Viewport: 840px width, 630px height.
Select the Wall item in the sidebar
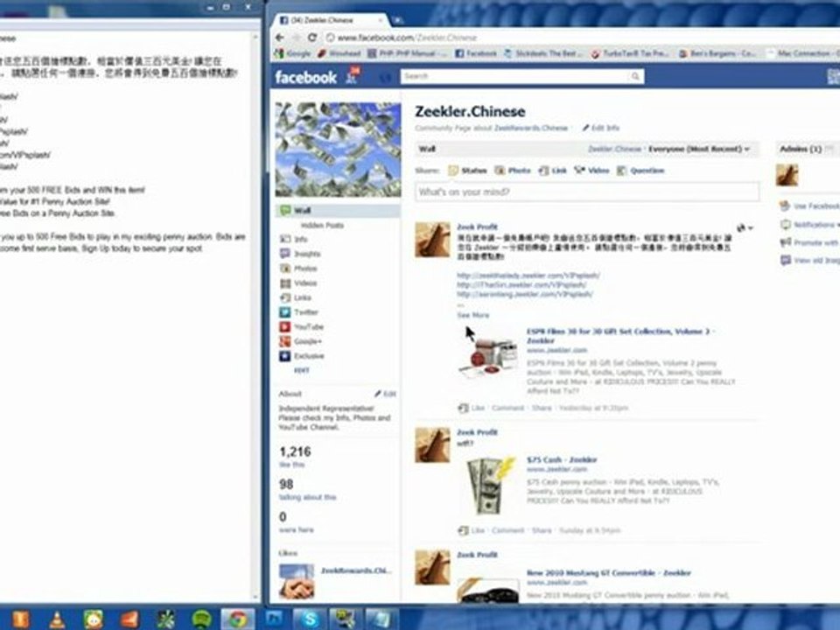tap(338, 210)
